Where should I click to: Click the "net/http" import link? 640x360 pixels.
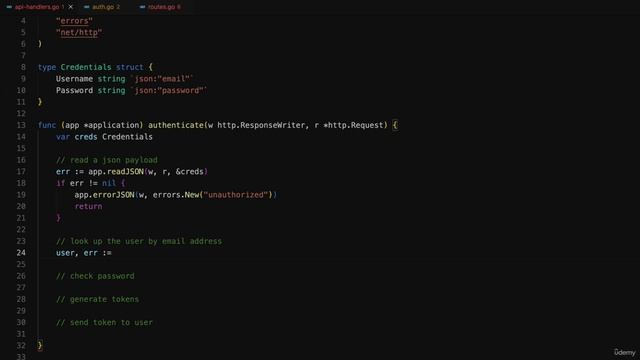tap(79, 33)
